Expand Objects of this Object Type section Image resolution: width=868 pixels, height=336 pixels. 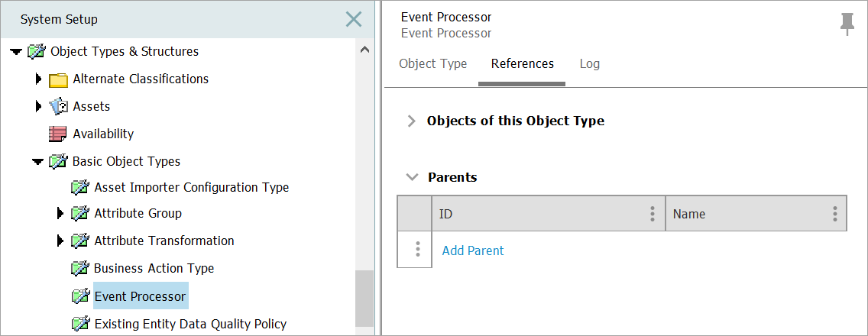click(412, 121)
